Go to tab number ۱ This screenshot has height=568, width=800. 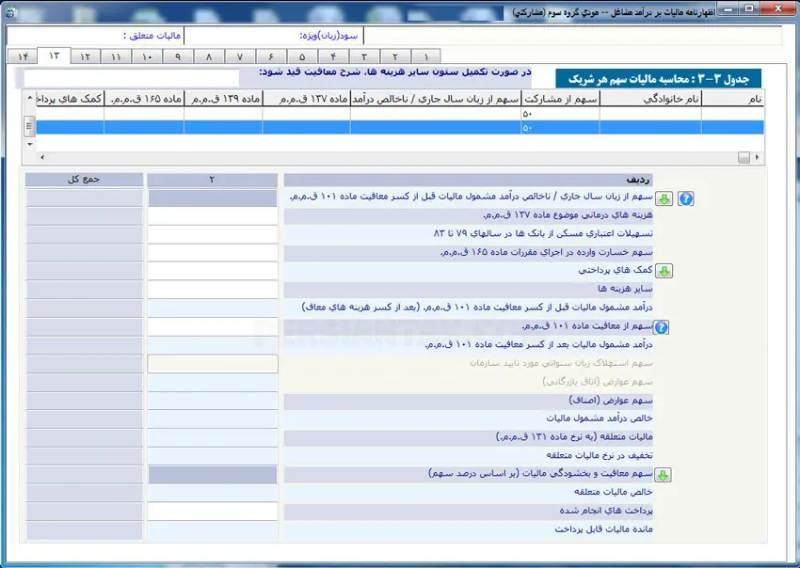click(425, 56)
